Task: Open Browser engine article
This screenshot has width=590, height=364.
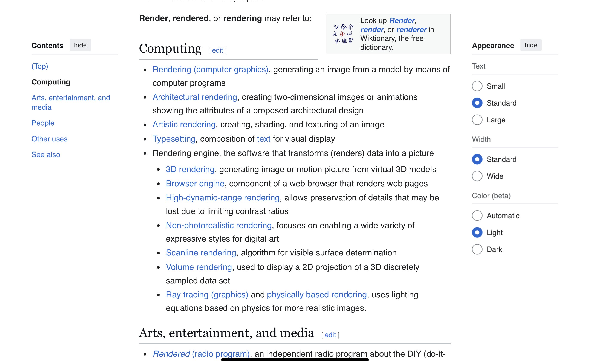Action: (x=195, y=184)
